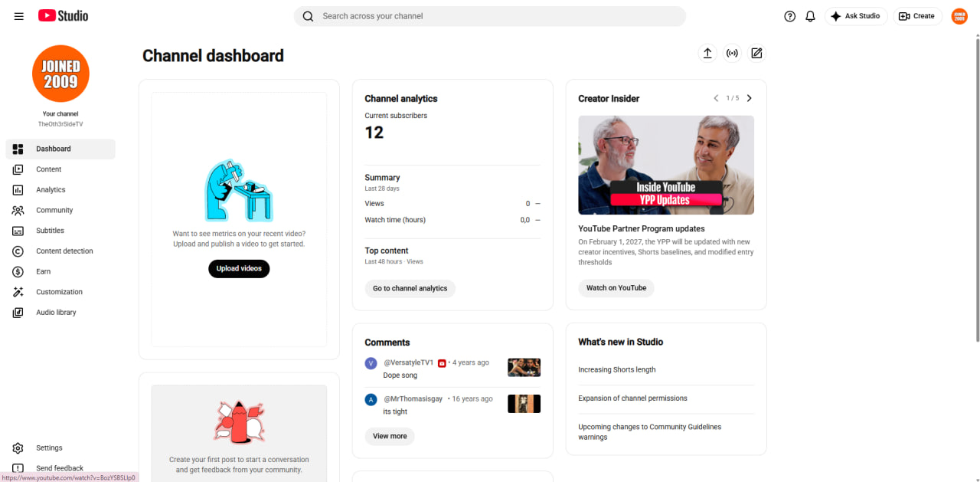This screenshot has width=980, height=482.
Task: Click the Dashboard grid icon
Action: click(18, 149)
